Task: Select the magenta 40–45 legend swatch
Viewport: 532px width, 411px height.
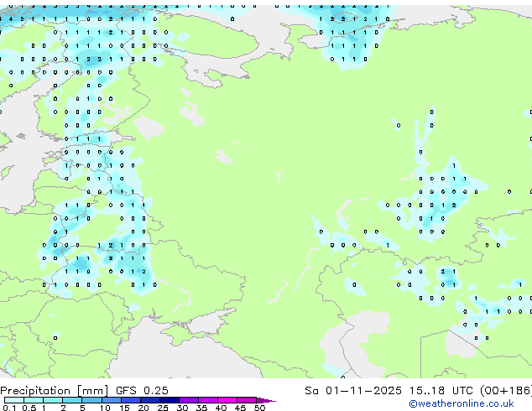Action: 227,400
